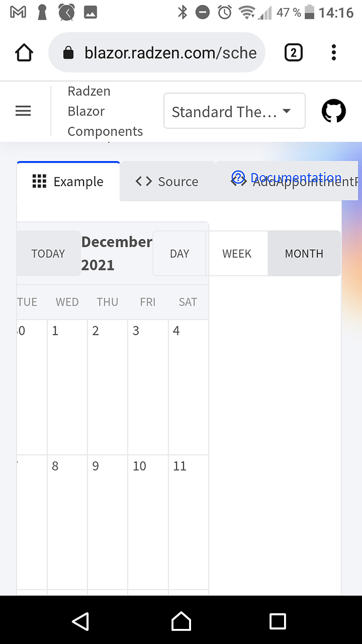Screen dimensions: 362x644
Task: Click the grid icon on the Example tab
Action: pos(40,181)
